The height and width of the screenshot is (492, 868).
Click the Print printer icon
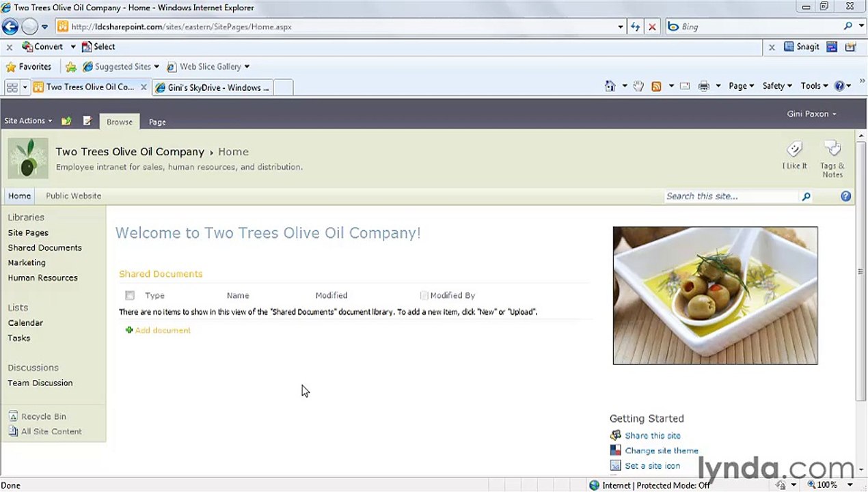(703, 86)
